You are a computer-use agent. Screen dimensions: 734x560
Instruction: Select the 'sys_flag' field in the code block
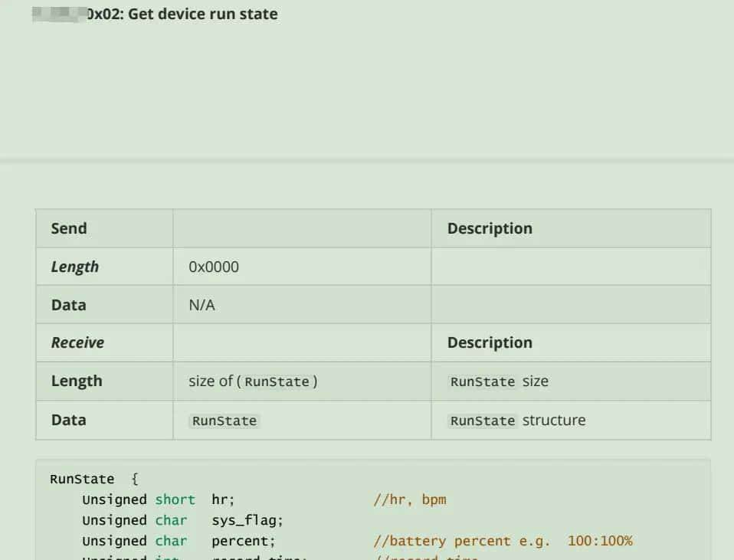238,520
